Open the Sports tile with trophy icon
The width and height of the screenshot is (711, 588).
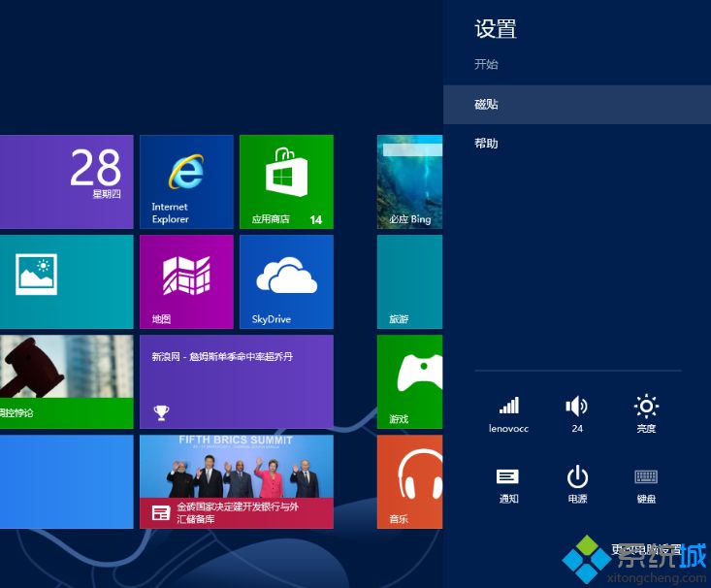pyautogui.click(x=237, y=381)
